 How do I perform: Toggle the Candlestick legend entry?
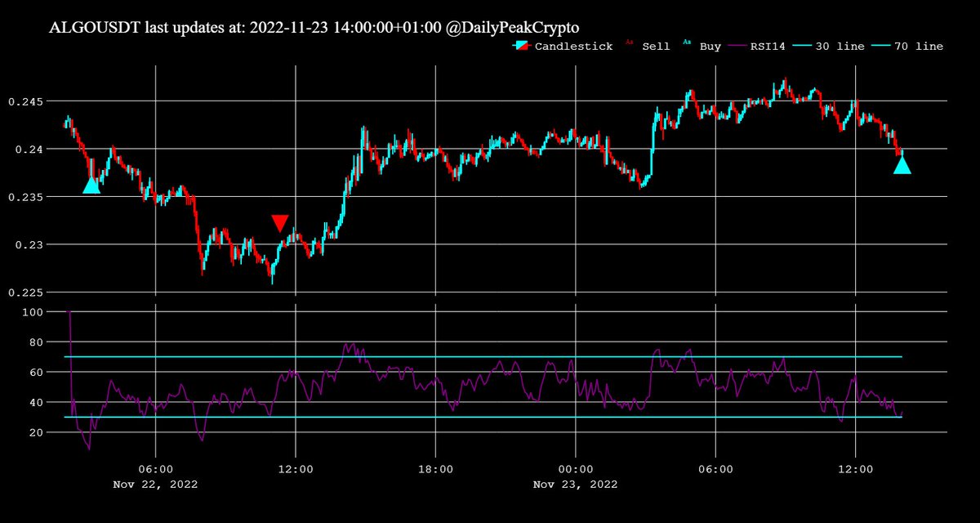[x=563, y=47]
